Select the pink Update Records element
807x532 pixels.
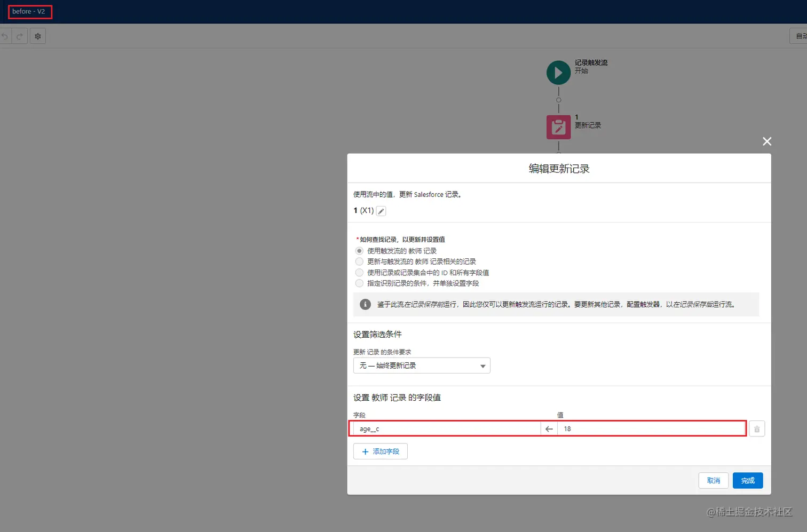pyautogui.click(x=558, y=127)
